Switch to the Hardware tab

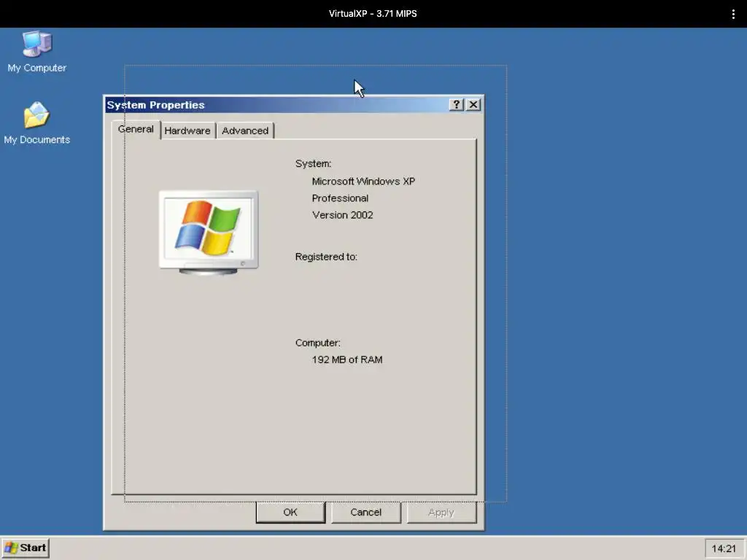(187, 131)
